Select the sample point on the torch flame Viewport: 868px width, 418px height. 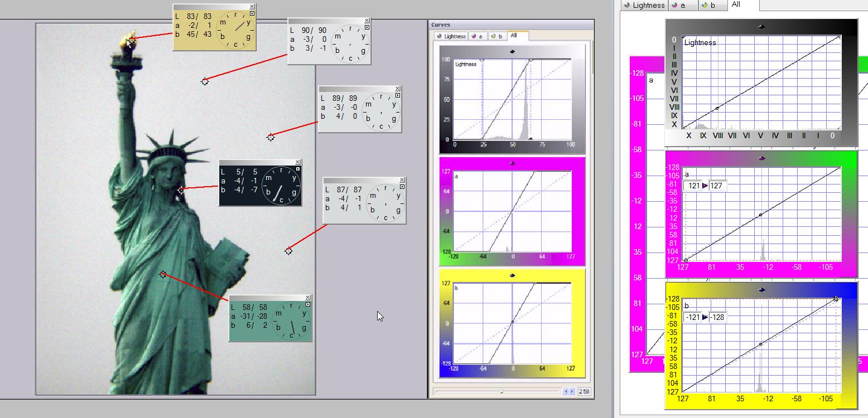click(x=132, y=40)
